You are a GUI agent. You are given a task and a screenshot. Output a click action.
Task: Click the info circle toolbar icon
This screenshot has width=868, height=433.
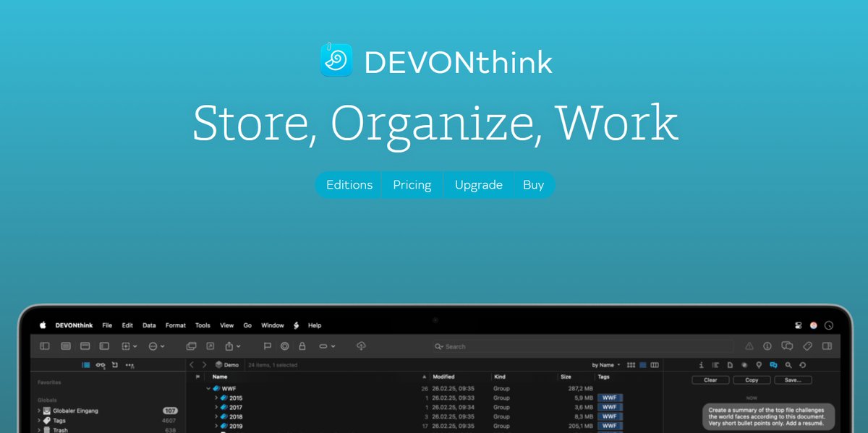767,346
